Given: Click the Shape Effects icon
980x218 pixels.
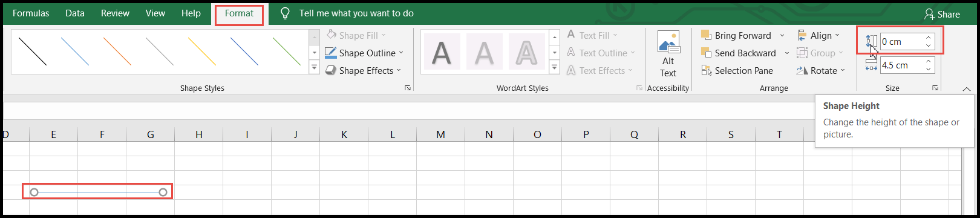Looking at the screenshot, I should click(x=330, y=71).
